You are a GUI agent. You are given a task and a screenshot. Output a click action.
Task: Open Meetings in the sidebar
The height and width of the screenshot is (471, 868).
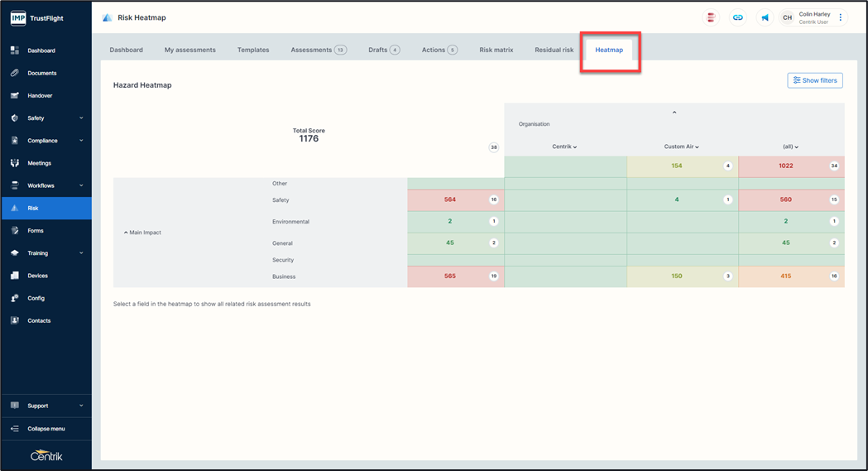(x=39, y=163)
